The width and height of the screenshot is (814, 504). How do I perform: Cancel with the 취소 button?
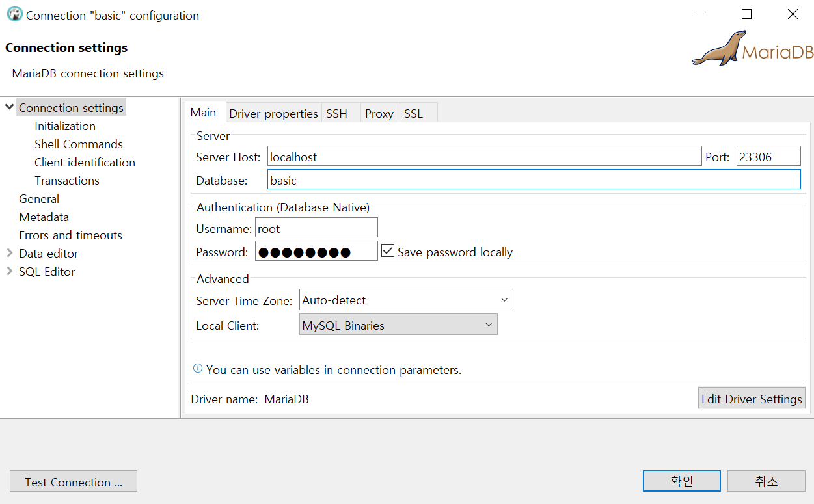point(767,481)
